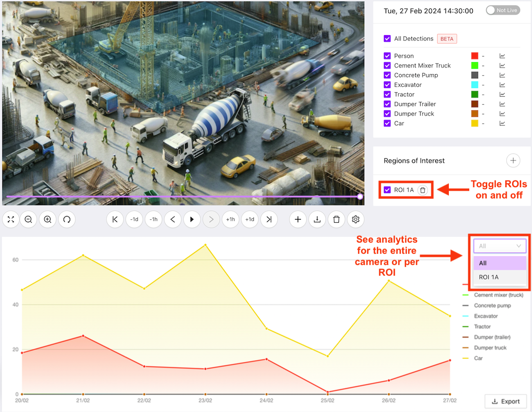Jump to the beginning of the footage

[x=115, y=219]
